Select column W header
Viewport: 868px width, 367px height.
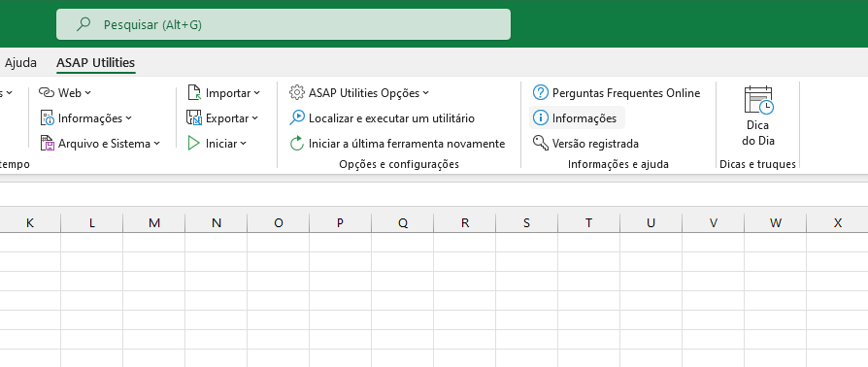coord(776,222)
